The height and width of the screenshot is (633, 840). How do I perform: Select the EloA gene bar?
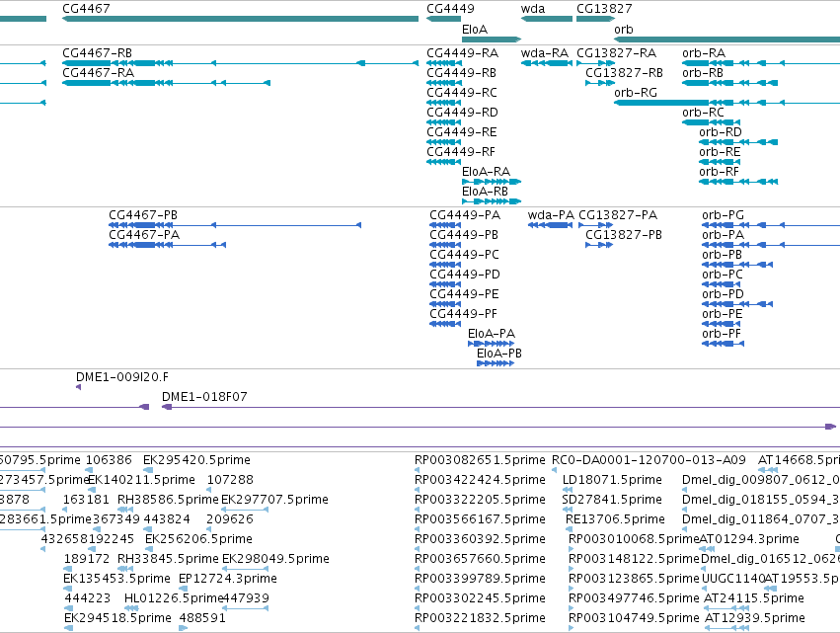492,40
